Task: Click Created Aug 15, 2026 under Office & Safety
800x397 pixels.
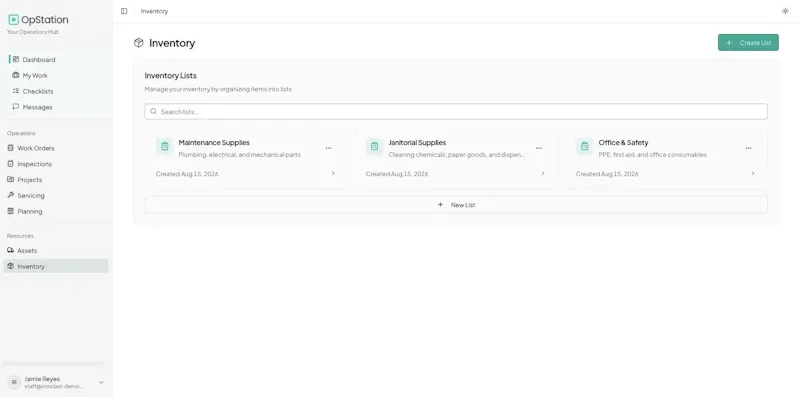Action: (x=607, y=174)
